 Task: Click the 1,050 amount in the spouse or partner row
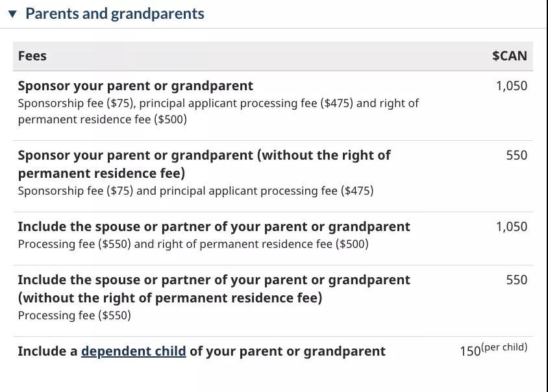tap(511, 227)
